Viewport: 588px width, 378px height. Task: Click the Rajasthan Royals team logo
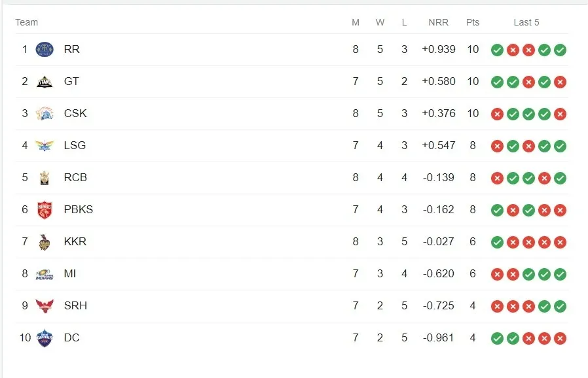(x=45, y=49)
